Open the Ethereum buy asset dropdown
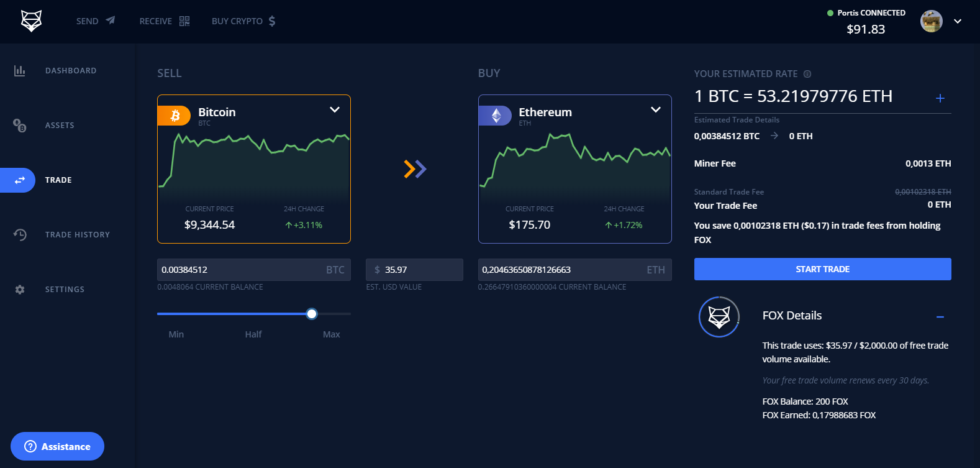The image size is (980, 468). pos(655,110)
